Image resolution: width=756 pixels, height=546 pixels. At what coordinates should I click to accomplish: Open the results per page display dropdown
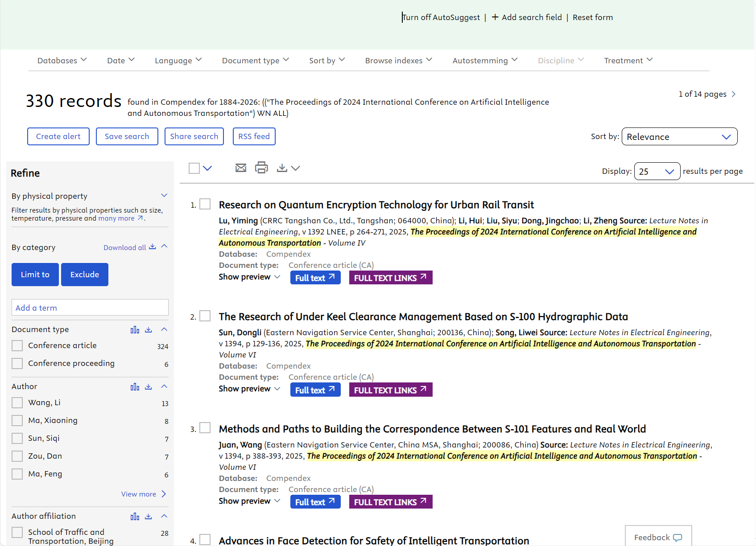(657, 172)
